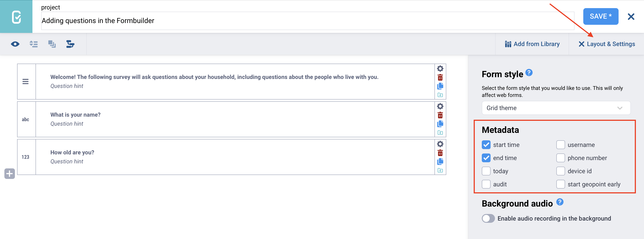Viewport: 644px width, 239px height.
Task: Delete the 'How old are you?' question
Action: tap(440, 153)
